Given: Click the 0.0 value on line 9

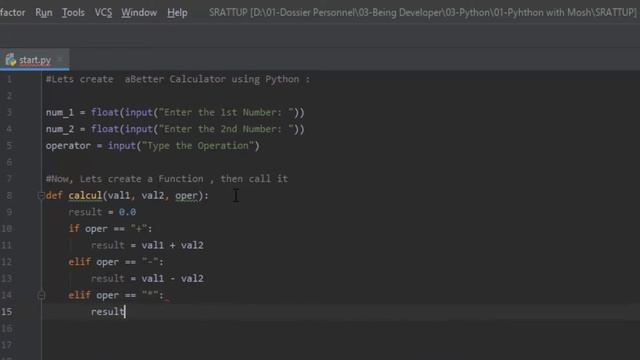Looking at the screenshot, I should click(x=127, y=212).
